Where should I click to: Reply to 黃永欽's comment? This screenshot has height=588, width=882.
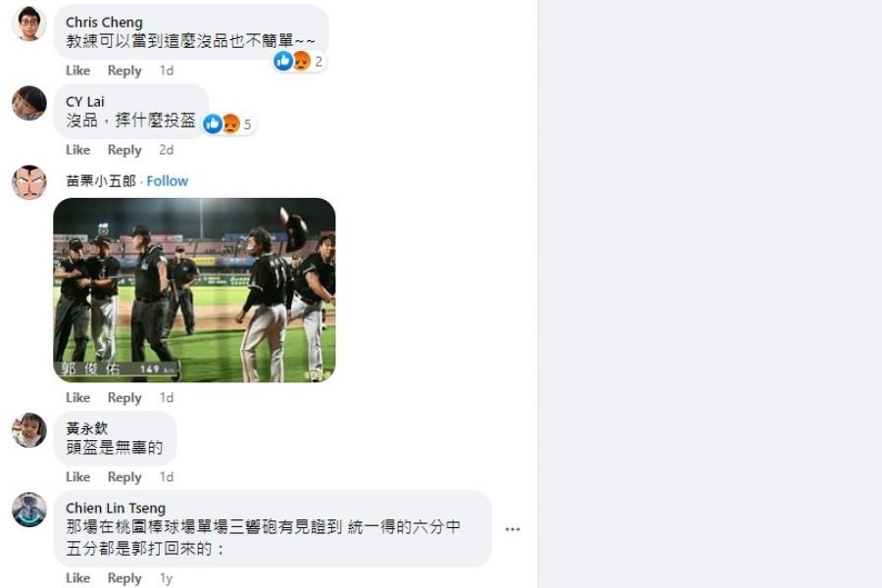(x=124, y=476)
